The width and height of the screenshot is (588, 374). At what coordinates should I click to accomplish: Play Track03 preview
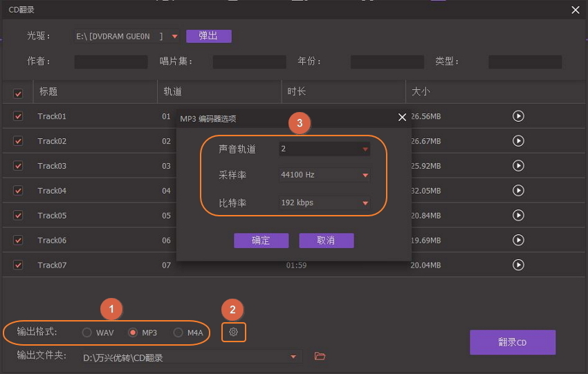click(518, 166)
